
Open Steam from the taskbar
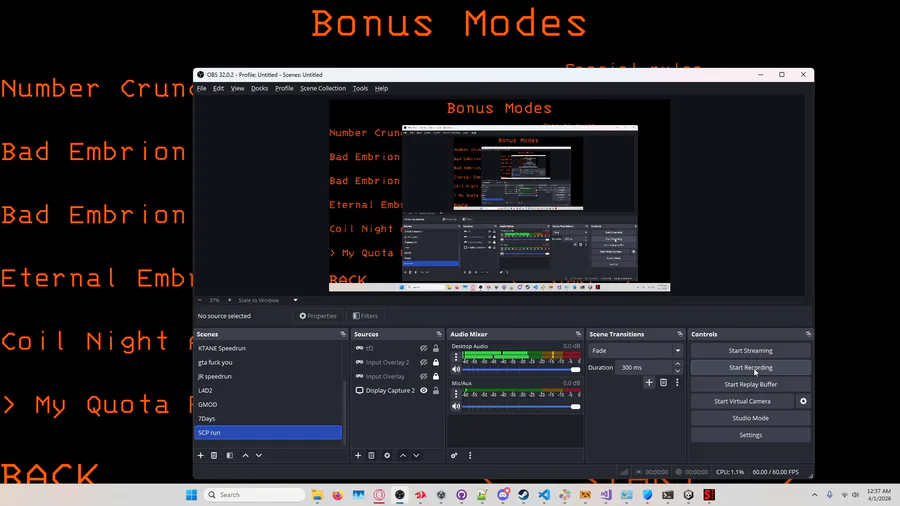[x=523, y=495]
